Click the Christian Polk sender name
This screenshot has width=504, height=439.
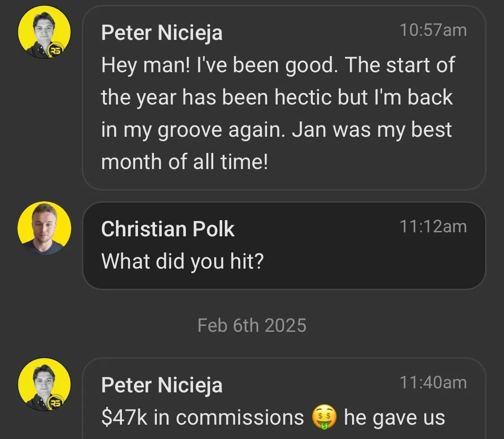point(168,229)
